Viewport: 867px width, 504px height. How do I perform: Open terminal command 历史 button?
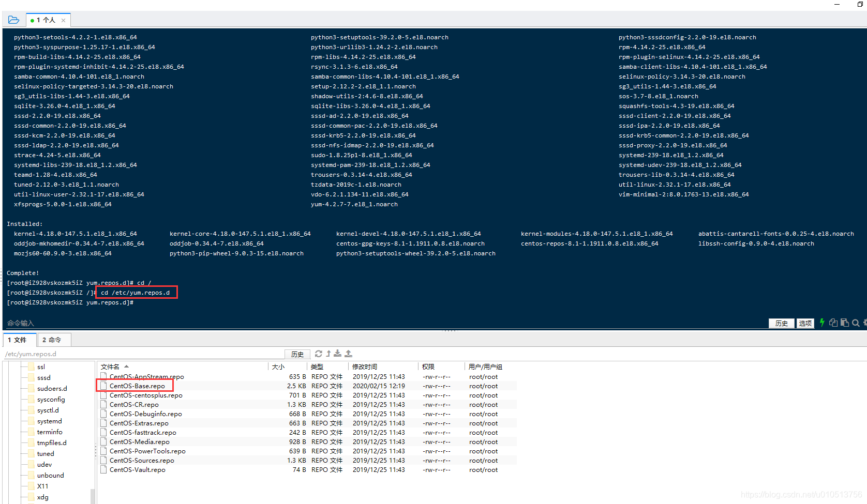[782, 323]
